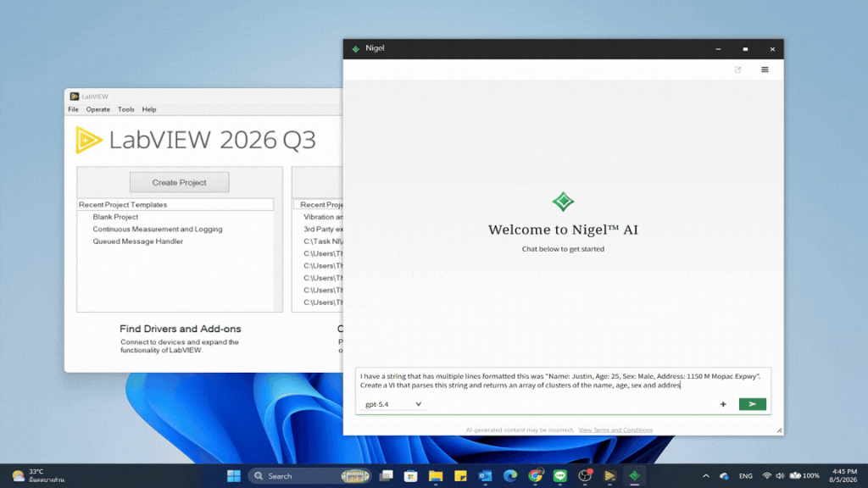Click the Recent Project Templates header

[x=175, y=205]
